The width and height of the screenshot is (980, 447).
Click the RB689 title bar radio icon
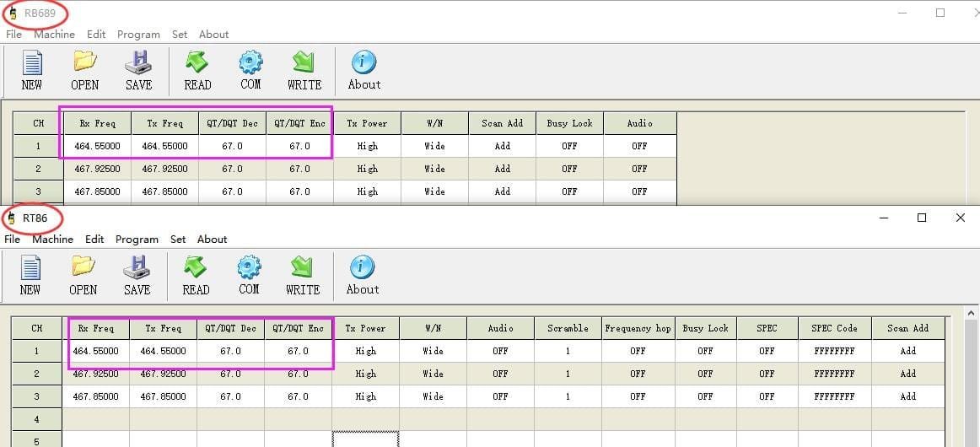[13, 13]
